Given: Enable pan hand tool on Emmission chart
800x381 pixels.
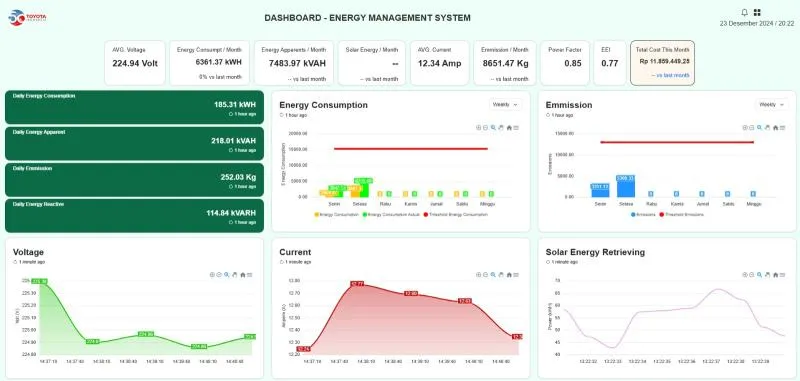Looking at the screenshot, I should click(767, 128).
